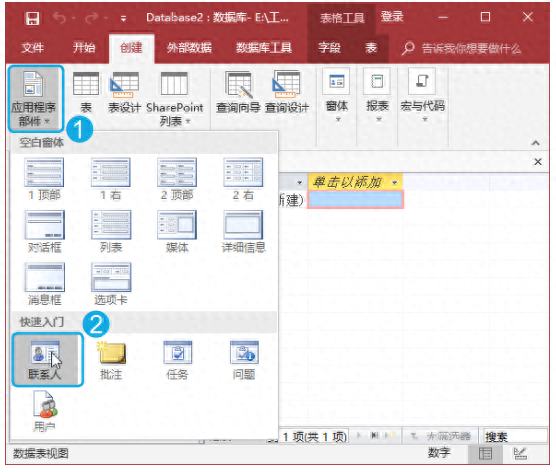Switch to datasheet view via status bar

[x=485, y=454]
